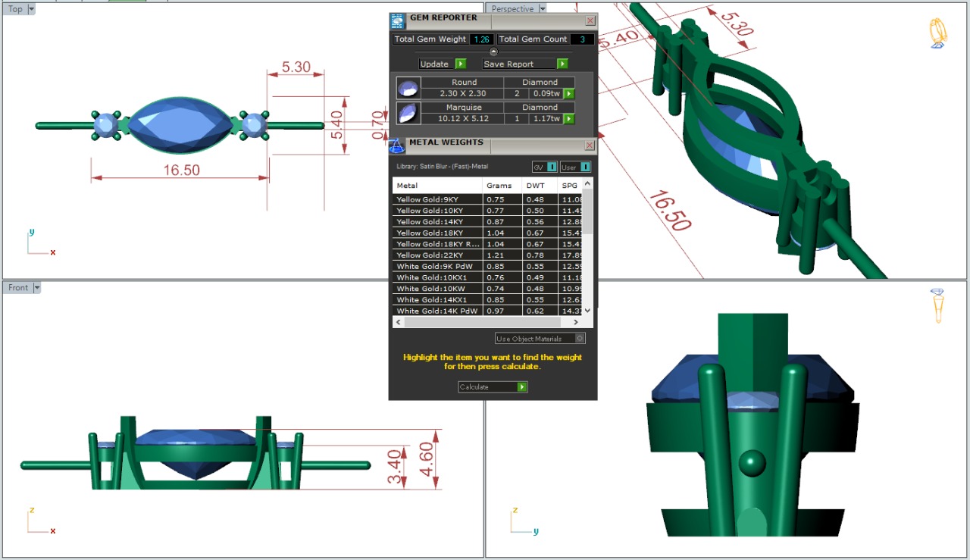
Task: Click the Marquise diamond gem thumbnail
Action: pyautogui.click(x=408, y=113)
